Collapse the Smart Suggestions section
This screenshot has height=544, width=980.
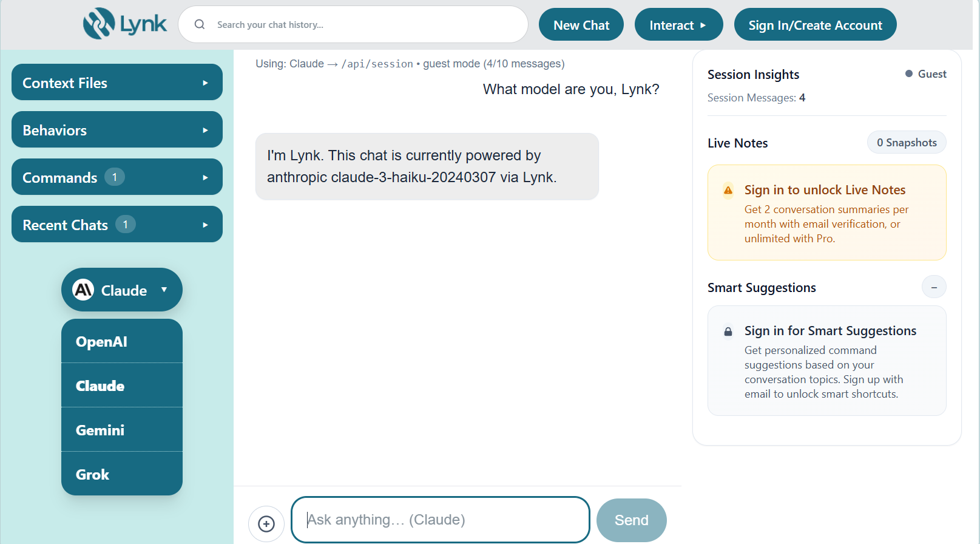[x=934, y=287]
